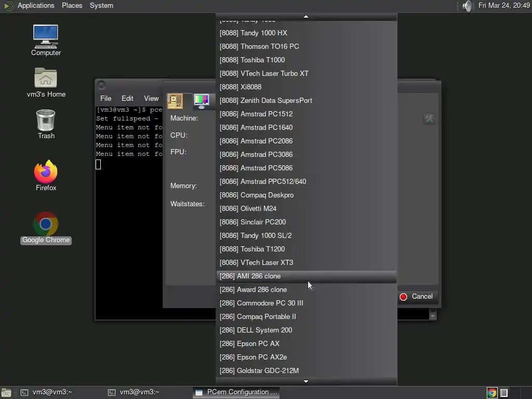
Task: Open the Applications menu
Action: coord(36,5)
